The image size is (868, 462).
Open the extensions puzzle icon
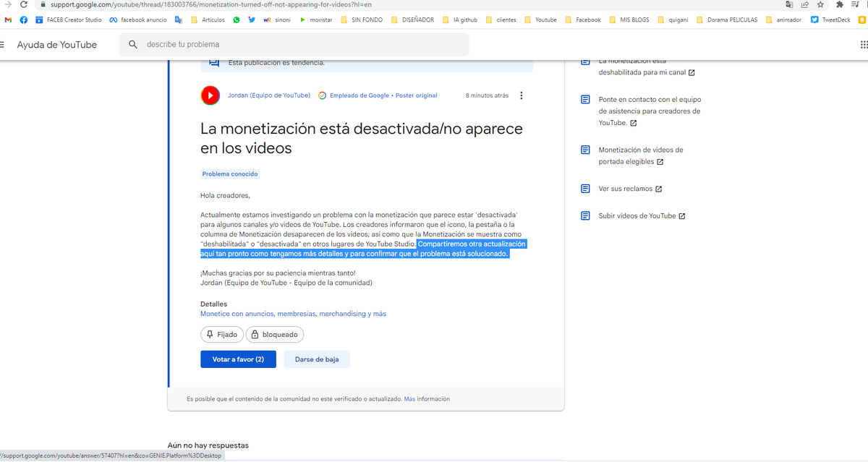839,5
